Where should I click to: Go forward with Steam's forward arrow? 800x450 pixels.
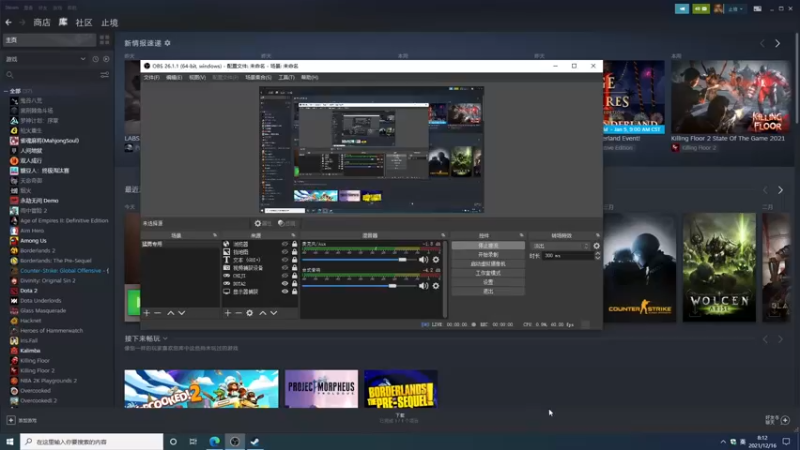pos(22,22)
